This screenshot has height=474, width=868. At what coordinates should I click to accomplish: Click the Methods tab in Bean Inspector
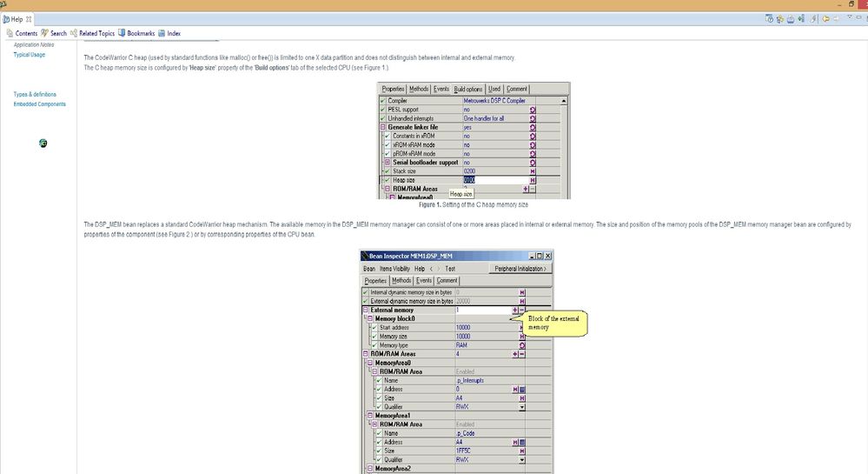tap(402, 281)
